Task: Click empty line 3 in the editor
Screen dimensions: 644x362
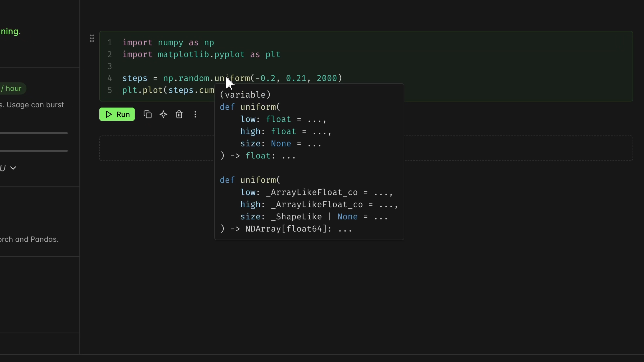Action: [225, 67]
